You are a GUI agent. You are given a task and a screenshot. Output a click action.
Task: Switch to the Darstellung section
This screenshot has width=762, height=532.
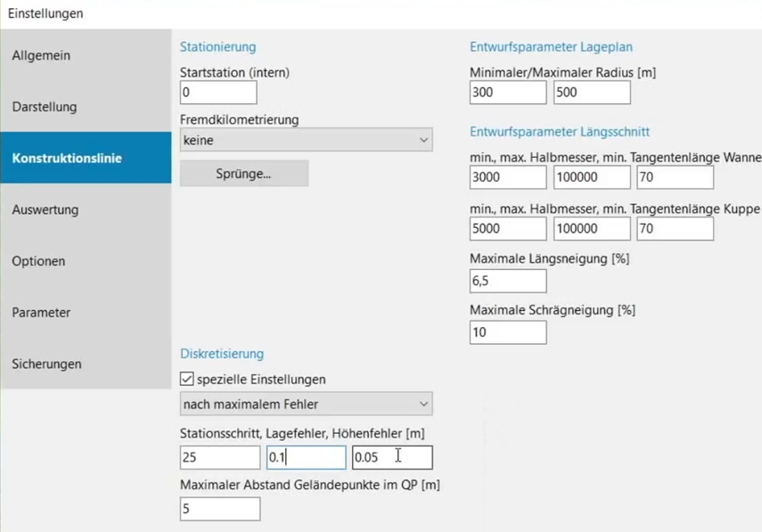click(86, 107)
